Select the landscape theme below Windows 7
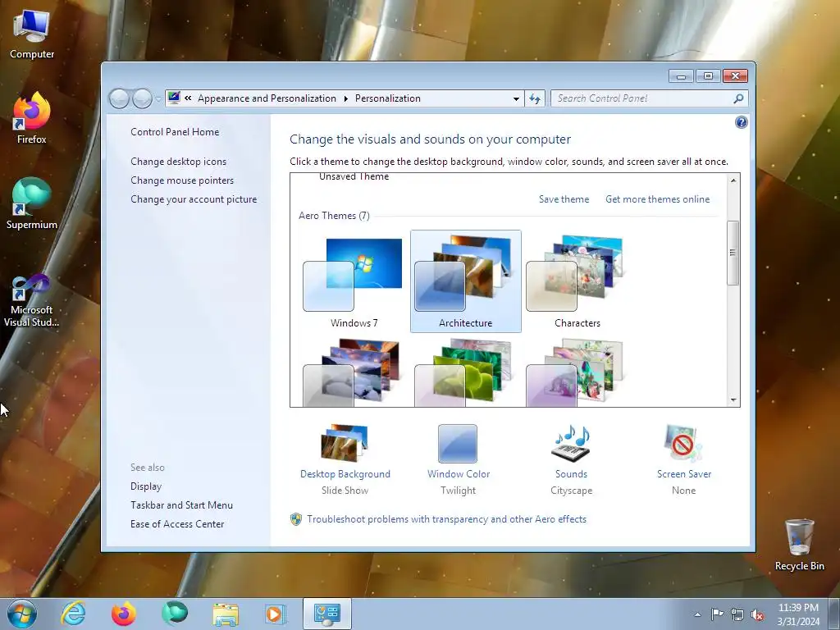Image resolution: width=840 pixels, height=630 pixels. pos(354,372)
